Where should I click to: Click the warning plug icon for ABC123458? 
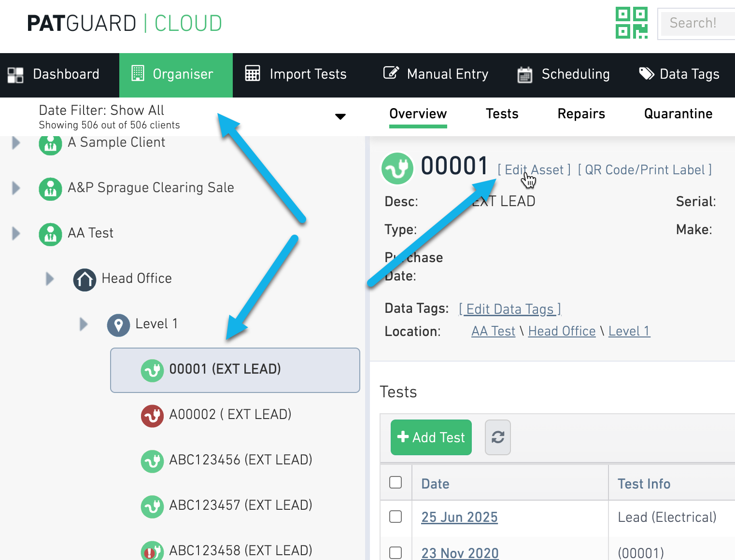[x=152, y=550]
